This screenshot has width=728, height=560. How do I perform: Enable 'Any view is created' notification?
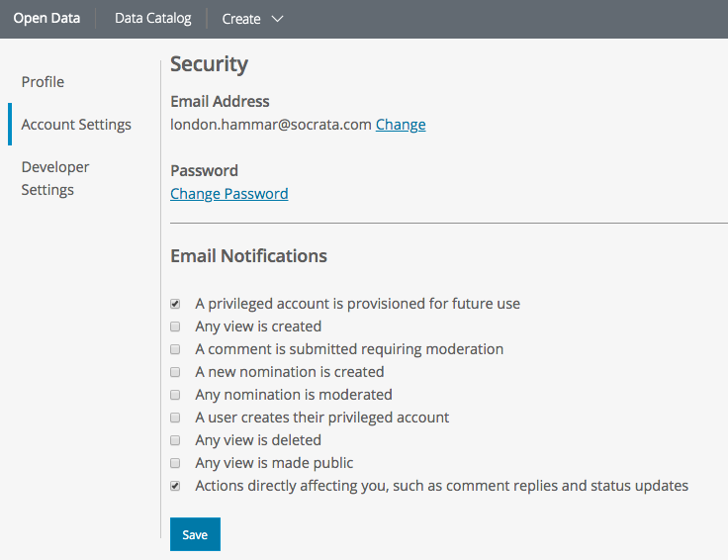(x=175, y=327)
